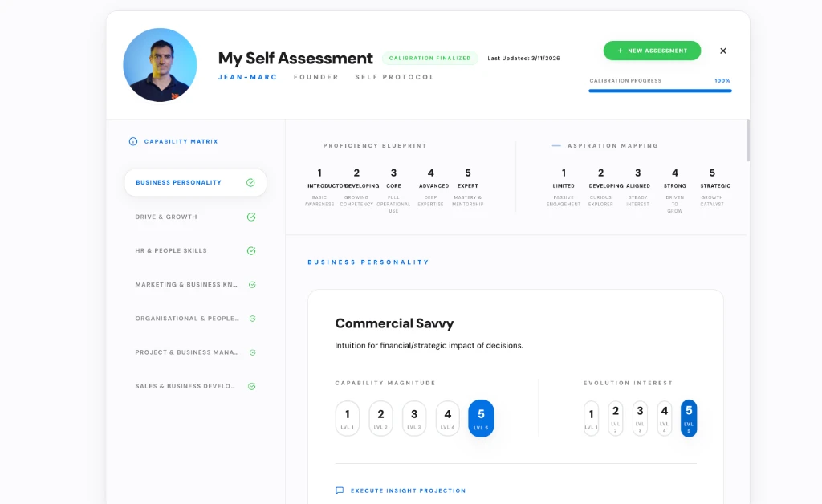The height and width of the screenshot is (504, 822).
Task: Select Marketing & Business Kn... category
Action: [196, 285]
